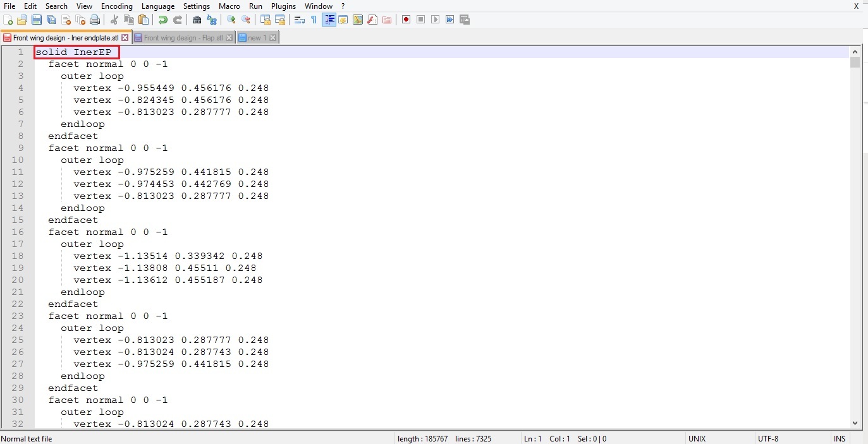
Task: Open Find with the binoculars icon
Action: pos(197,20)
